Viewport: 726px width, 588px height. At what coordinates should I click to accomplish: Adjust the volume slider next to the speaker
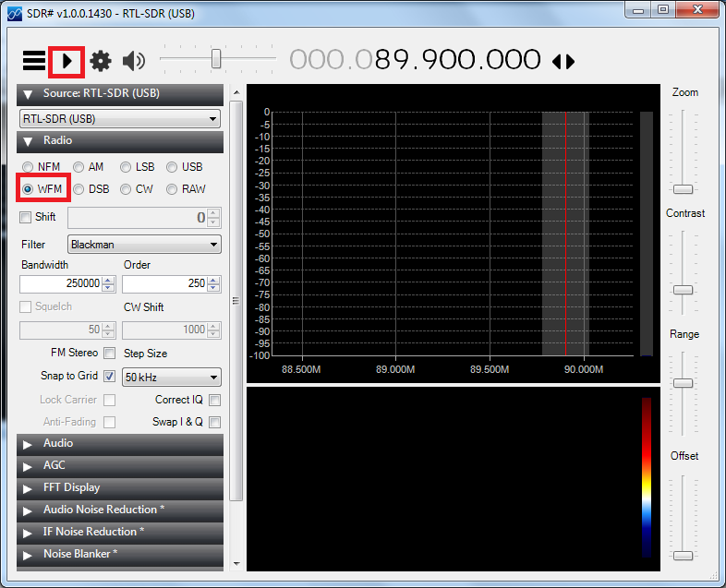216,59
